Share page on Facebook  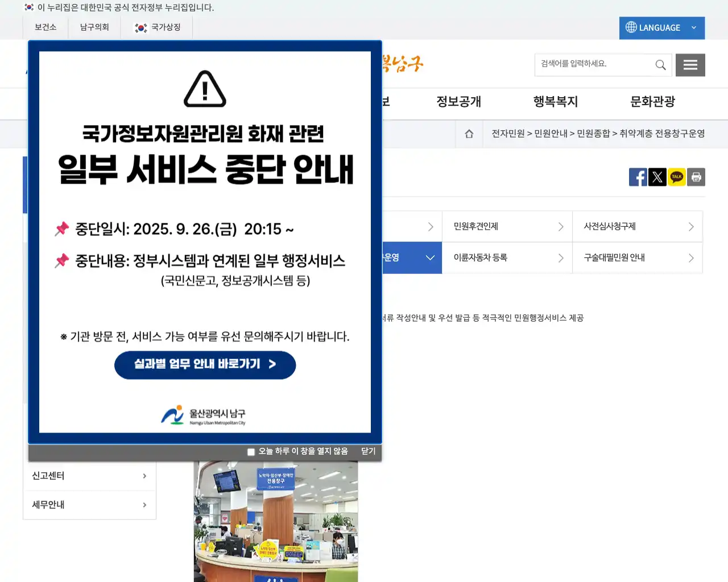pos(638,177)
